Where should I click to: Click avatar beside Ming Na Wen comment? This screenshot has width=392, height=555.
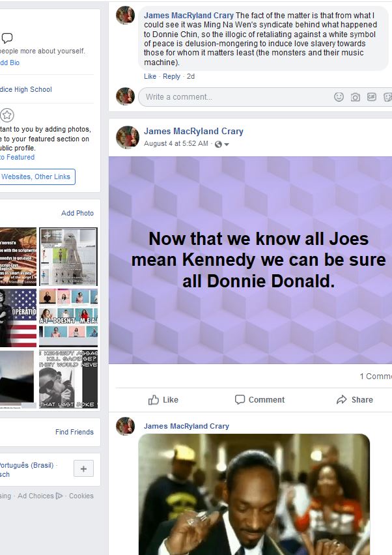pos(125,15)
